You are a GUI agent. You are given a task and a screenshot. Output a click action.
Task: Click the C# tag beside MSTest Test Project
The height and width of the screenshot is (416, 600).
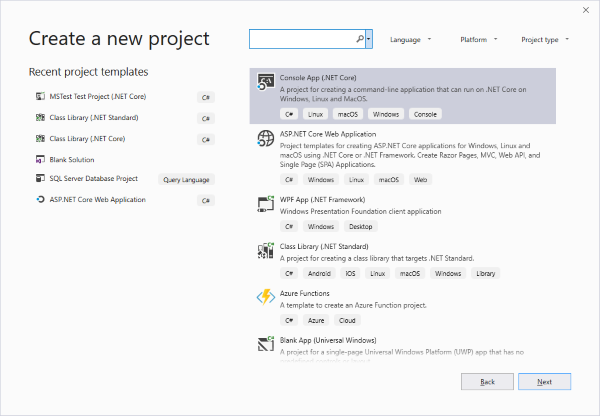[x=206, y=97]
